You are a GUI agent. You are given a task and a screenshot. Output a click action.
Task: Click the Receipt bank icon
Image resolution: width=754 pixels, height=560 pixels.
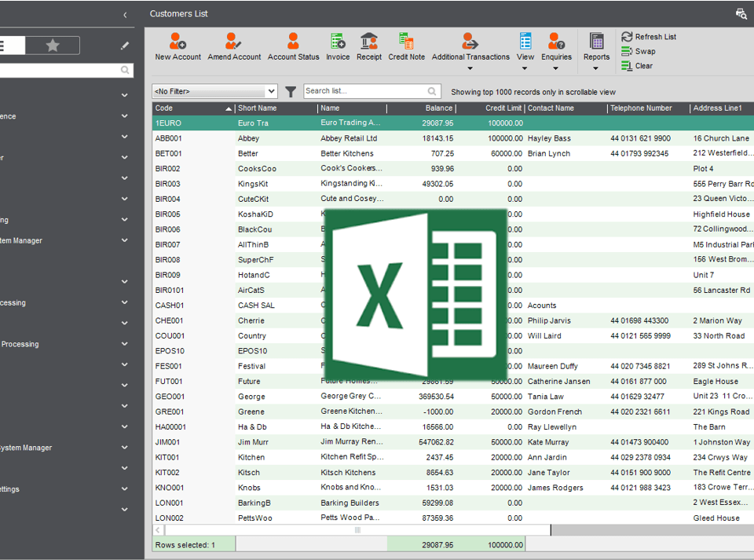pyautogui.click(x=369, y=42)
